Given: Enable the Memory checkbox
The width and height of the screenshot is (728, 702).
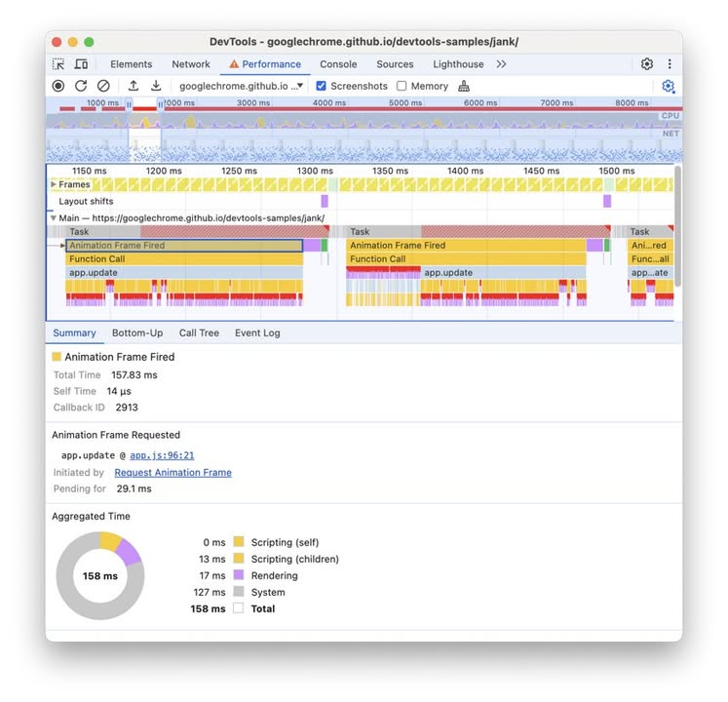Looking at the screenshot, I should 402,86.
